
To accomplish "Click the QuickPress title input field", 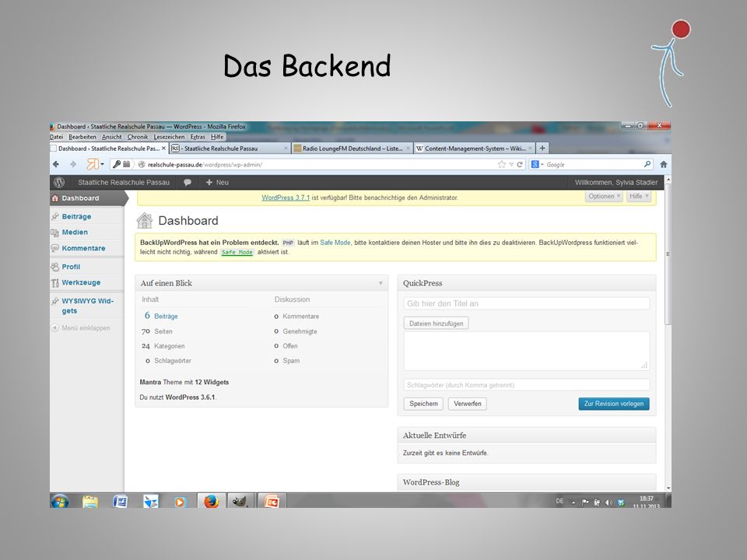I will [x=527, y=303].
